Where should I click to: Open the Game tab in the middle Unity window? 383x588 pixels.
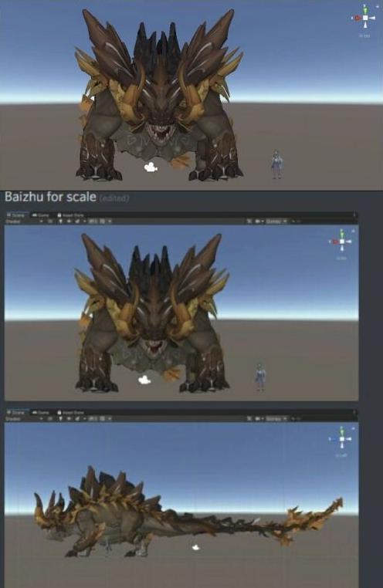41,215
